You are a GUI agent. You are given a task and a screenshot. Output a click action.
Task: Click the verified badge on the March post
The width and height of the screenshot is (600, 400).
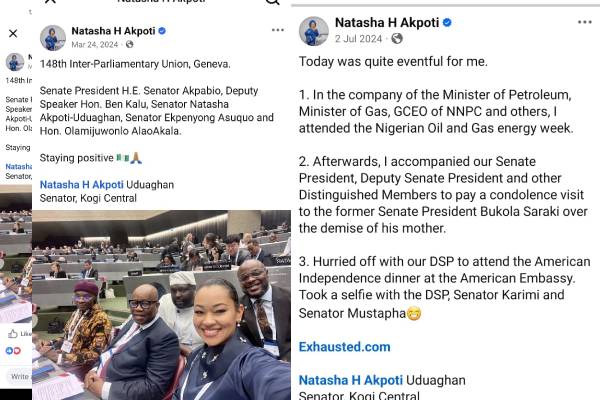click(x=162, y=31)
